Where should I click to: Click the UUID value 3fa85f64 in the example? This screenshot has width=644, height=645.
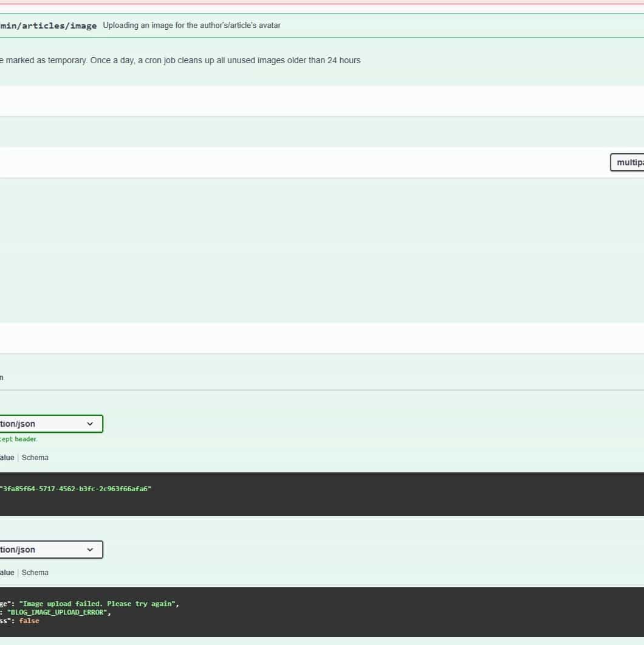(x=75, y=489)
